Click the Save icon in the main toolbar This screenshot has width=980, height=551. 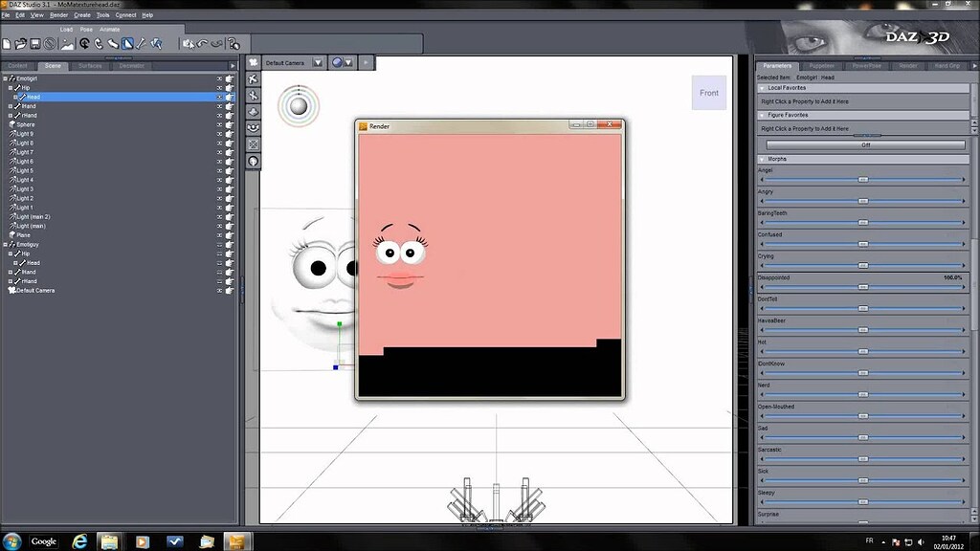point(34,43)
